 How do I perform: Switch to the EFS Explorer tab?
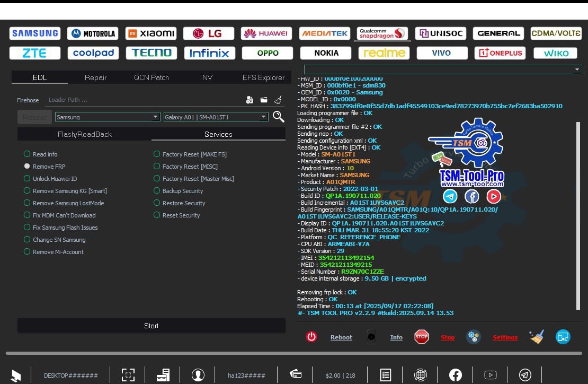(263, 77)
